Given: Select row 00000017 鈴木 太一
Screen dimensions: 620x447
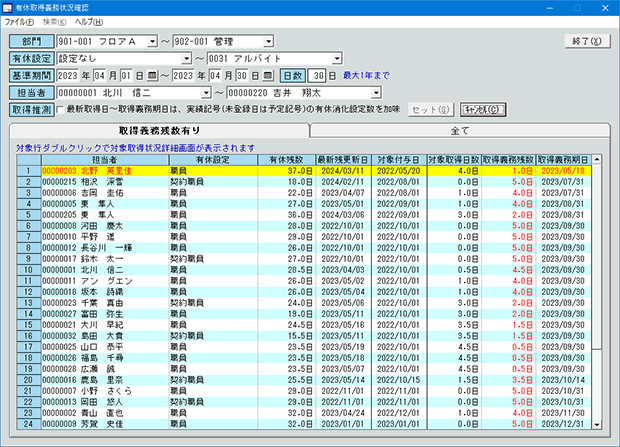Looking at the screenshot, I should pyautogui.click(x=304, y=259).
